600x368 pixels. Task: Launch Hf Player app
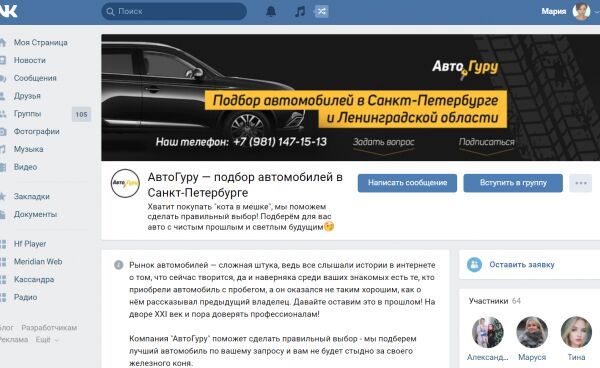coord(30,244)
